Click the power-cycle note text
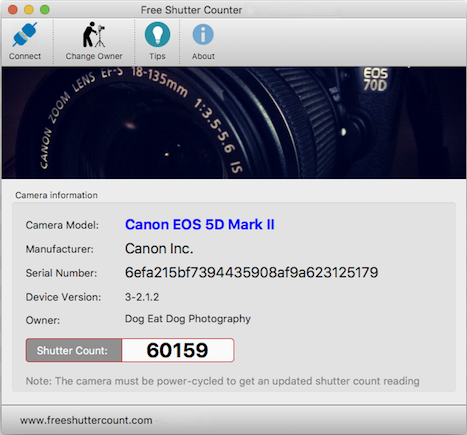Viewport: 467px width, 435px height. point(222,381)
